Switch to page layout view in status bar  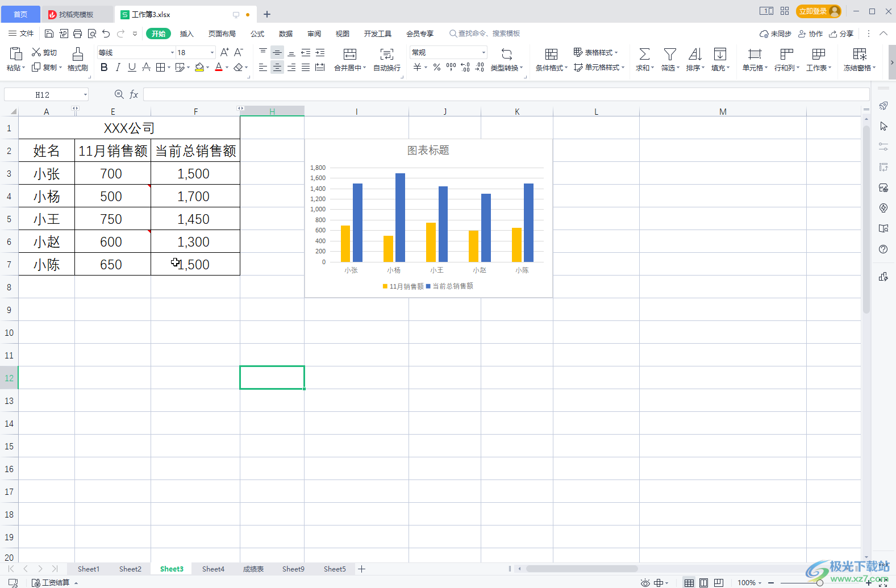703,583
